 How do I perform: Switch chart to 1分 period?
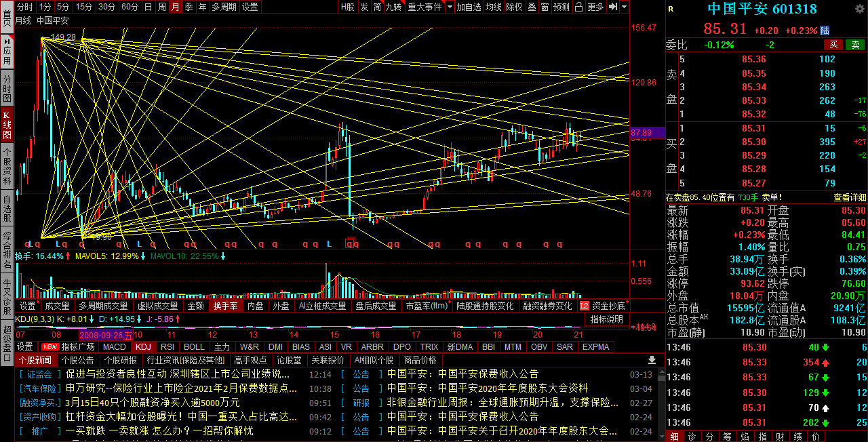coord(45,7)
